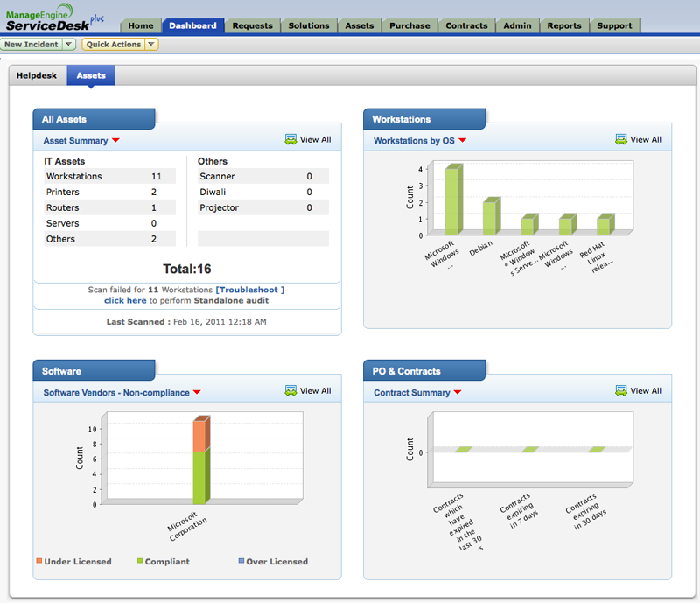
Task: Click View All icon in Workstations panel
Action: click(621, 140)
